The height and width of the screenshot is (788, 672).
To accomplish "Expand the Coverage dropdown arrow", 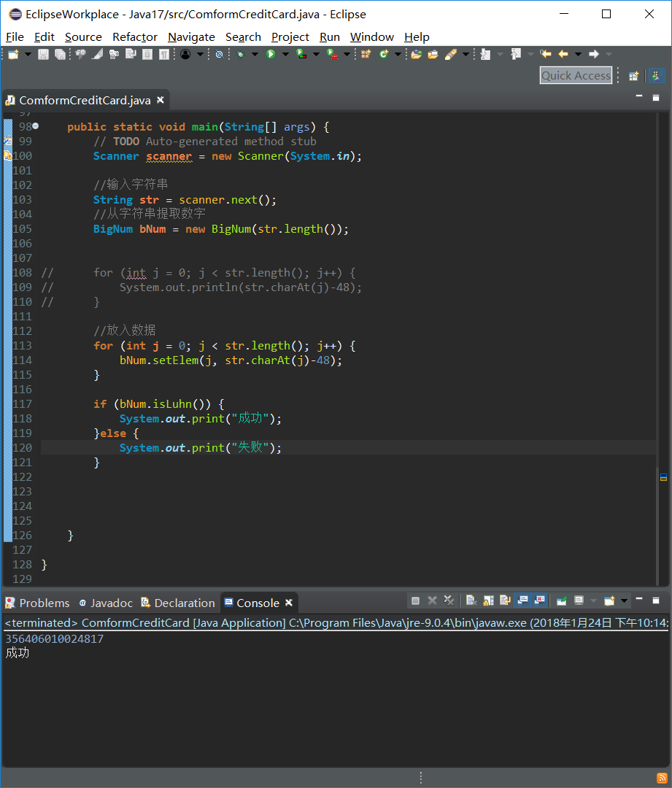I will tap(316, 54).
